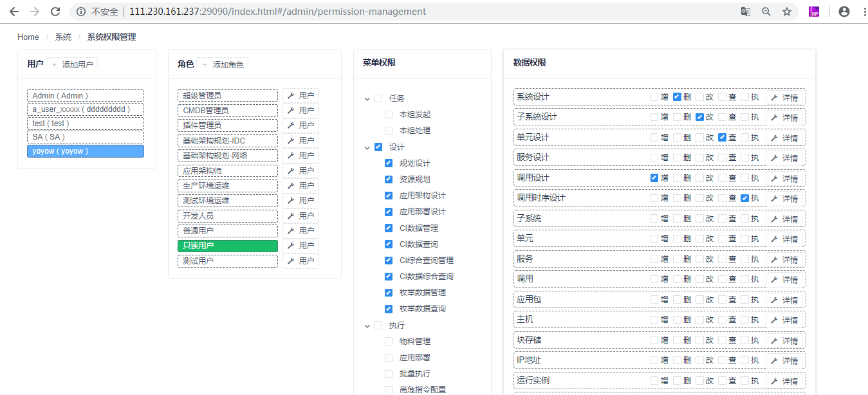Expand the 执行 tree node
Viewport: 868px width, 395px height.
[367, 326]
